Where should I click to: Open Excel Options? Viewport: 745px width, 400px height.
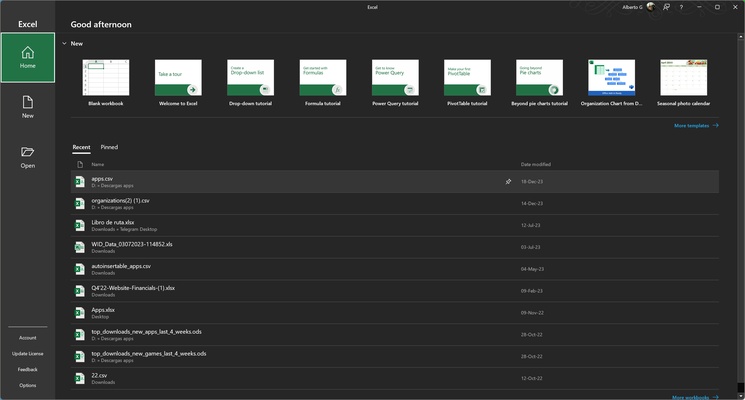28,385
